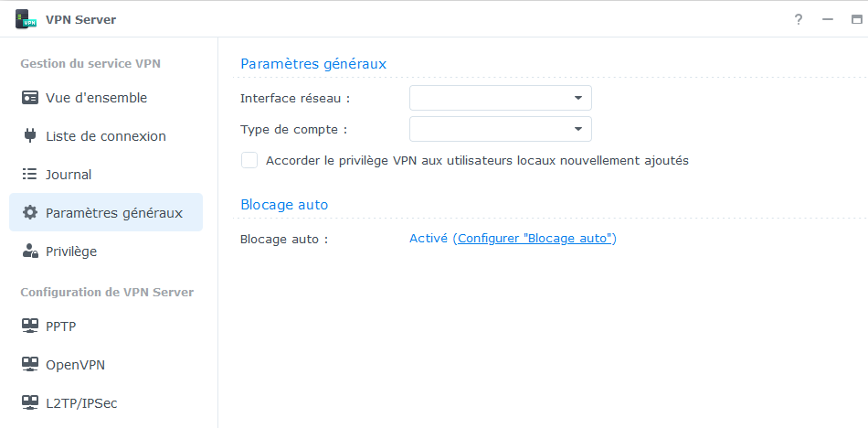Enable VPN privilege for new local users
This screenshot has width=868, height=428.
pyautogui.click(x=249, y=160)
